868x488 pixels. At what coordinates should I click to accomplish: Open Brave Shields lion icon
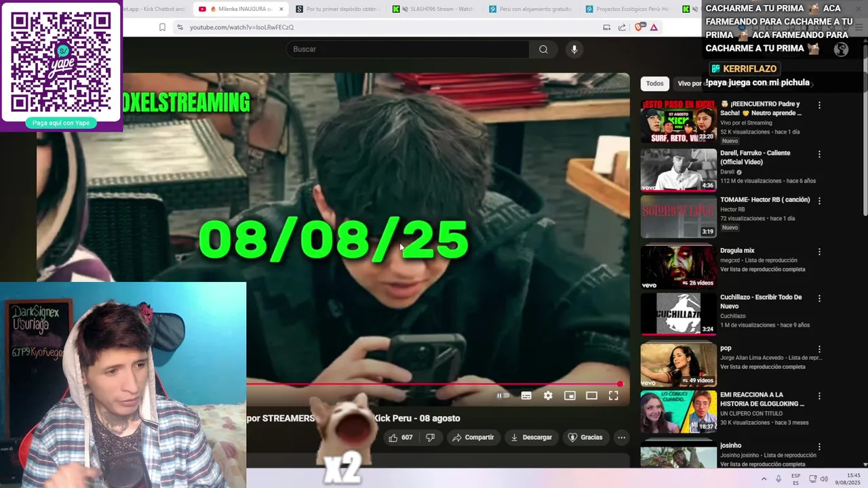tap(639, 27)
